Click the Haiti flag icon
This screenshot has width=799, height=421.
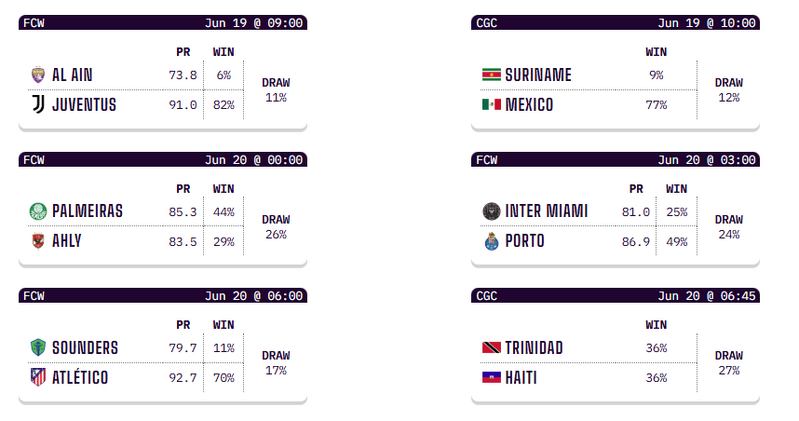click(x=490, y=377)
